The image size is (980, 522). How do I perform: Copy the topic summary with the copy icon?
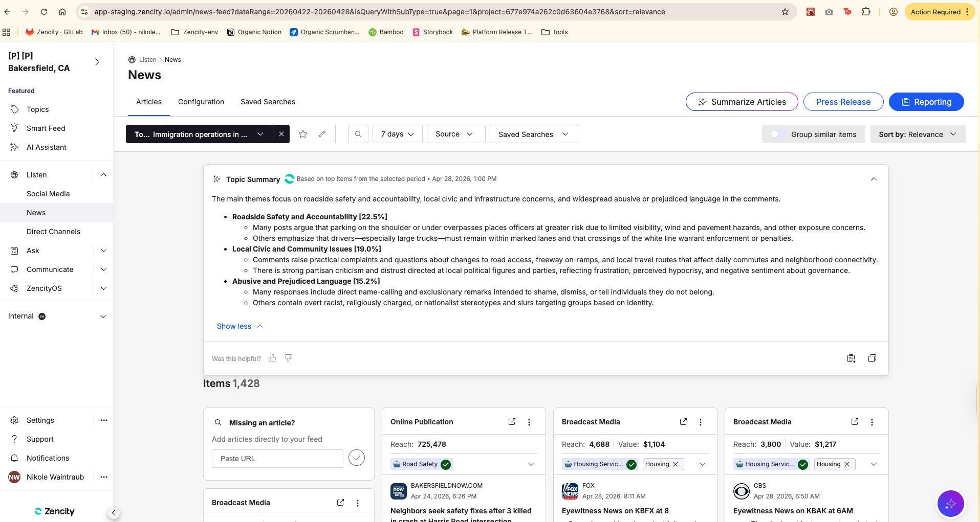872,358
